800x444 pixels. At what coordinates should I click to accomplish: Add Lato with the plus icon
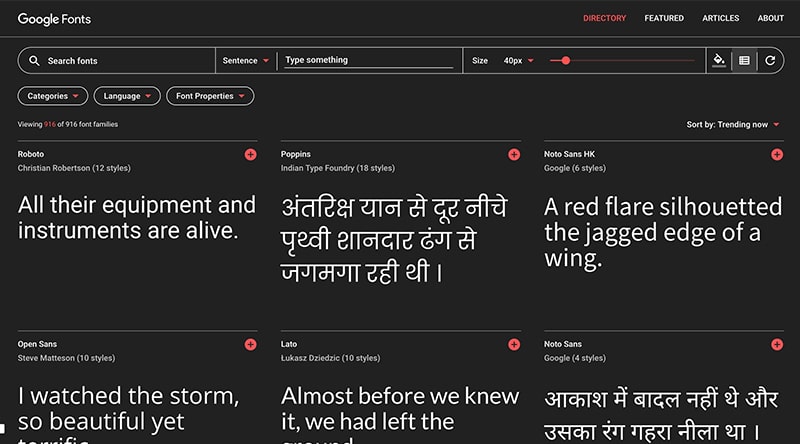click(x=514, y=344)
